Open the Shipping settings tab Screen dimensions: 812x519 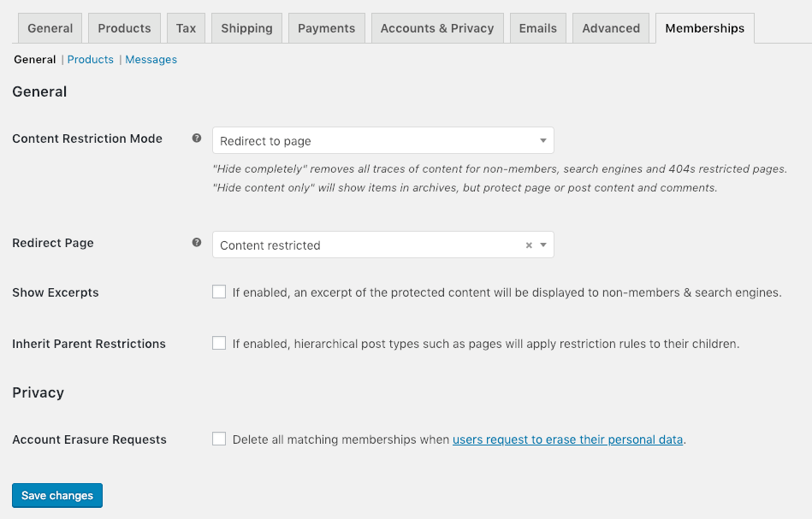[246, 27]
